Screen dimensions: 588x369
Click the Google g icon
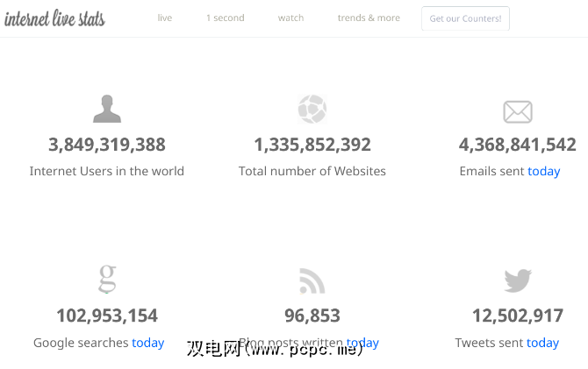(x=107, y=279)
